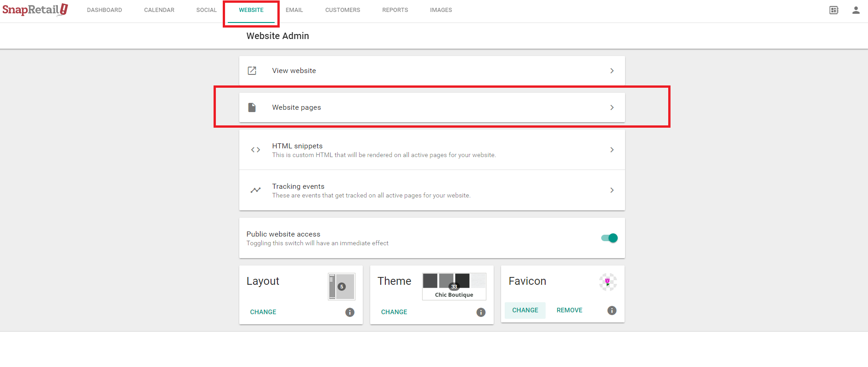Click CHANGE on the Favicon card
Screen dimensions: 868x367
525,311
